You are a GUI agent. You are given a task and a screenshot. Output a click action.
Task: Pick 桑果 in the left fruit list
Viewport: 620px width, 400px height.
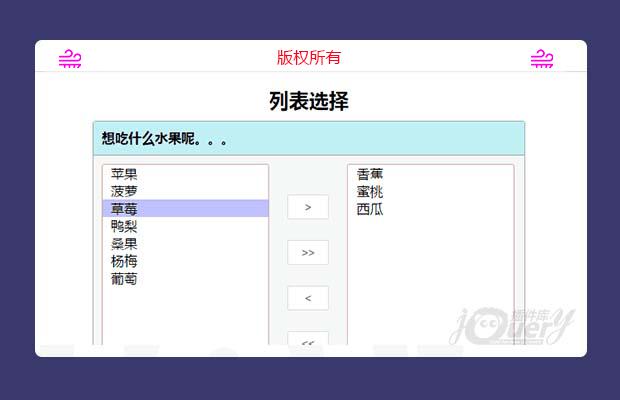click(x=124, y=244)
